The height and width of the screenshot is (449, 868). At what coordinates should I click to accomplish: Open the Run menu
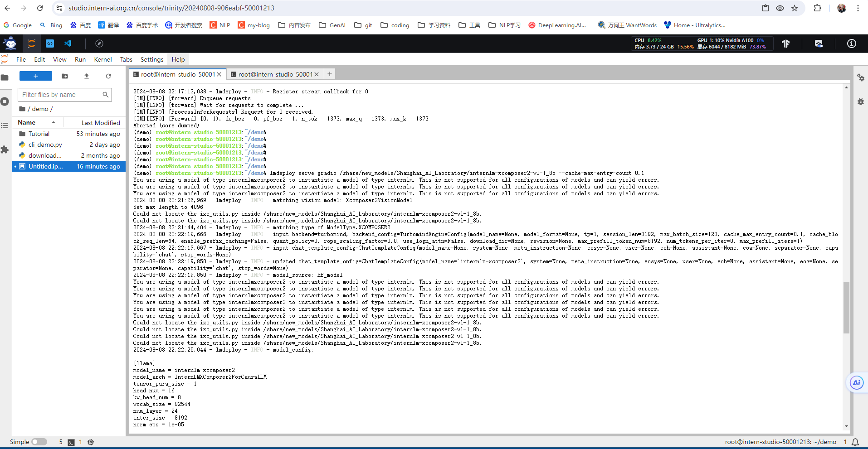(x=80, y=59)
